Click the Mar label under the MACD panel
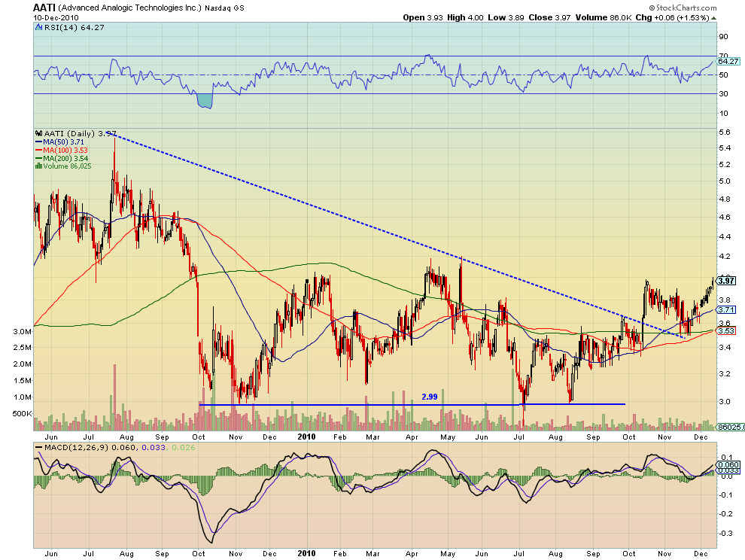This screenshot has height=560, width=745. point(373,554)
